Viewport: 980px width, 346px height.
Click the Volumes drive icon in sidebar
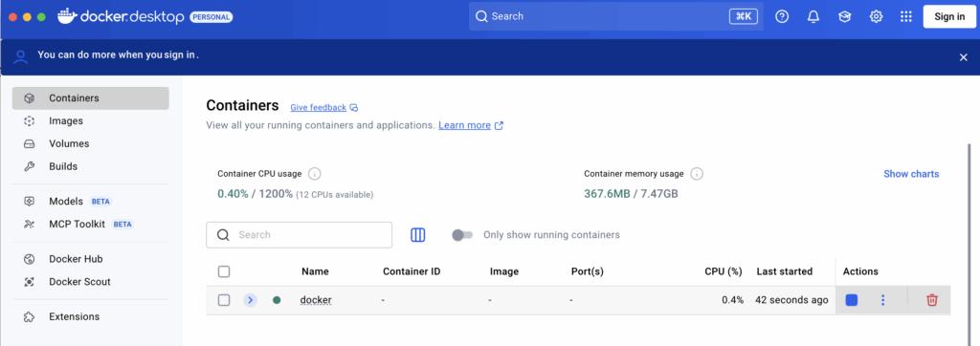tap(29, 143)
